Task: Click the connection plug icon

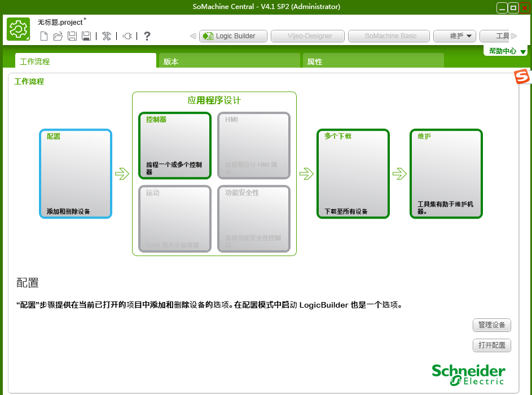Action: tap(127, 36)
